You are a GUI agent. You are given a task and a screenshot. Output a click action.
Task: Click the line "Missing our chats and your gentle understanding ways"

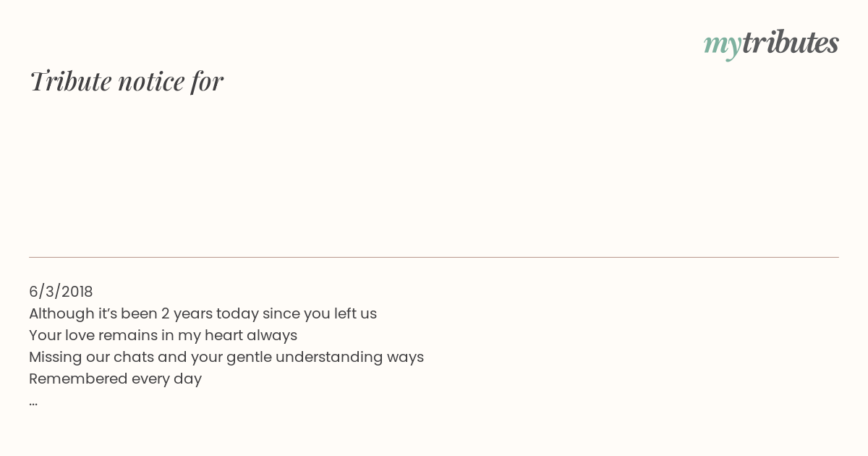(x=226, y=357)
